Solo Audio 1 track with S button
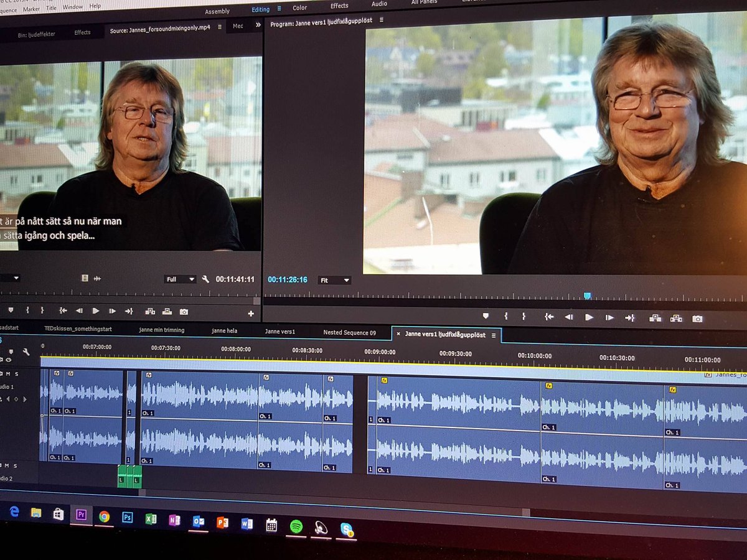The image size is (747, 560). pos(16,373)
